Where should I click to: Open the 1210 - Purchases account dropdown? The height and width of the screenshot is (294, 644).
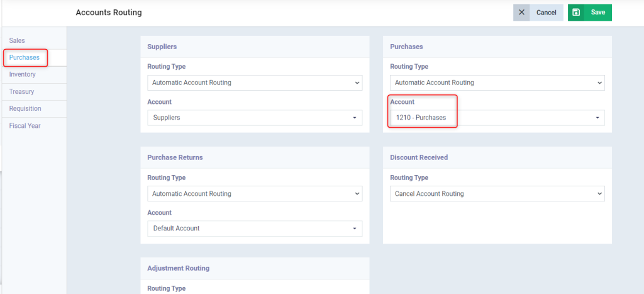tap(497, 118)
